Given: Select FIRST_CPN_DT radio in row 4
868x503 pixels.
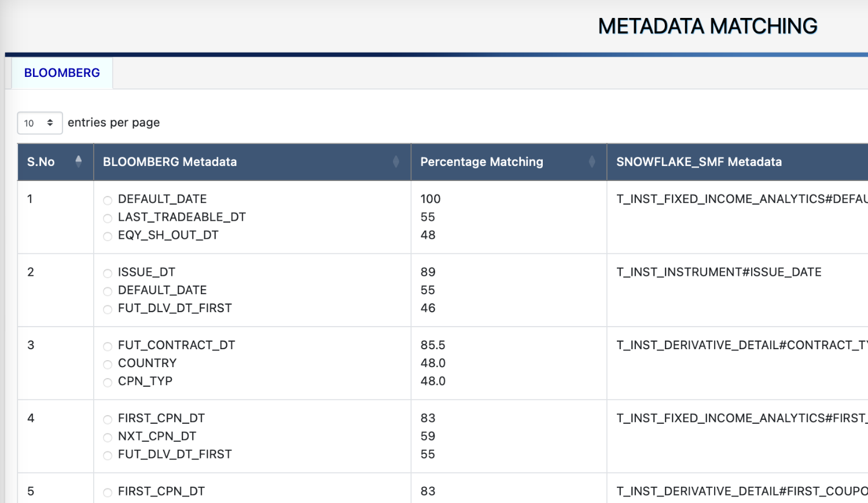Looking at the screenshot, I should pyautogui.click(x=108, y=420).
